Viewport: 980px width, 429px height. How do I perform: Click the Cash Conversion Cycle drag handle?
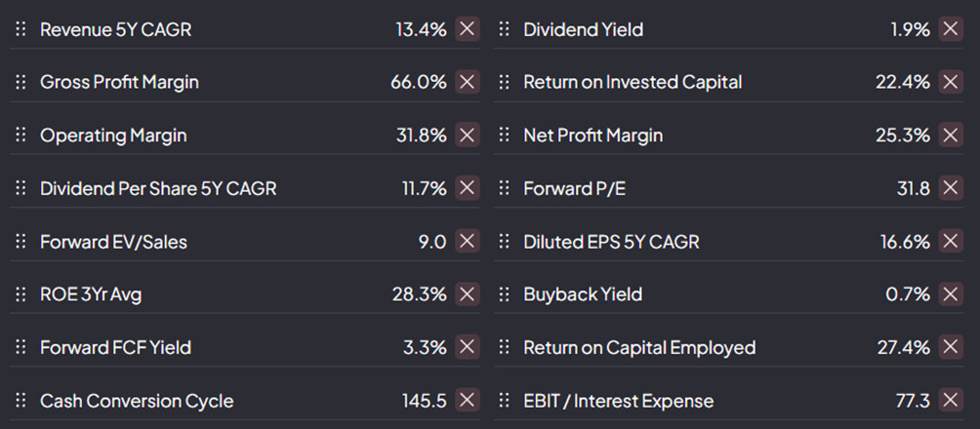20,401
